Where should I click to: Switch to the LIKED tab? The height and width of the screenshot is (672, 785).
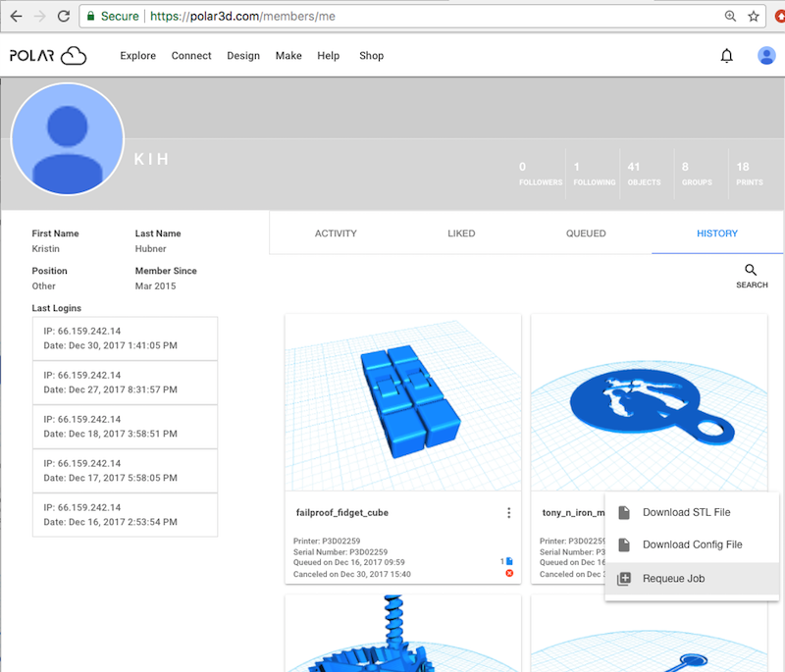pos(461,233)
